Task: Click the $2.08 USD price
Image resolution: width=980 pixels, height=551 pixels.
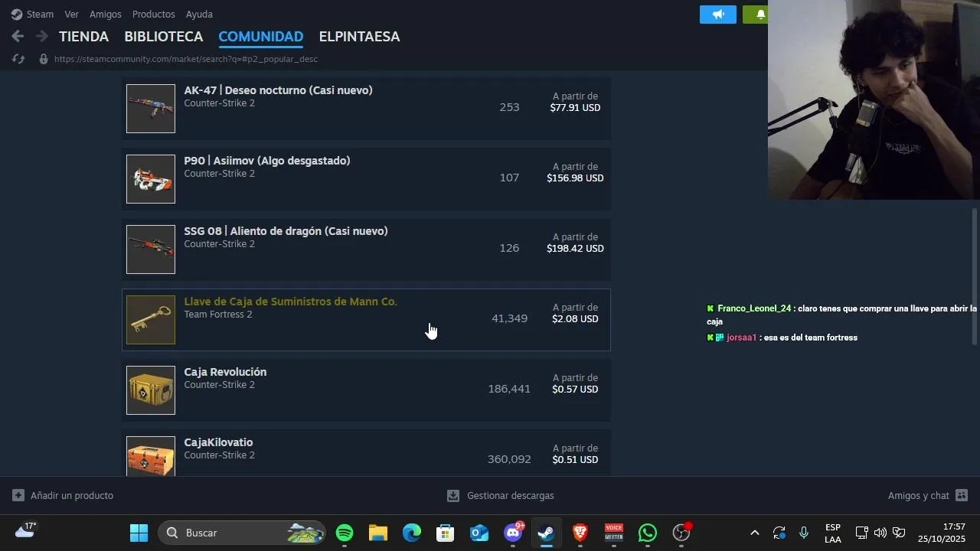Action: 575,319
